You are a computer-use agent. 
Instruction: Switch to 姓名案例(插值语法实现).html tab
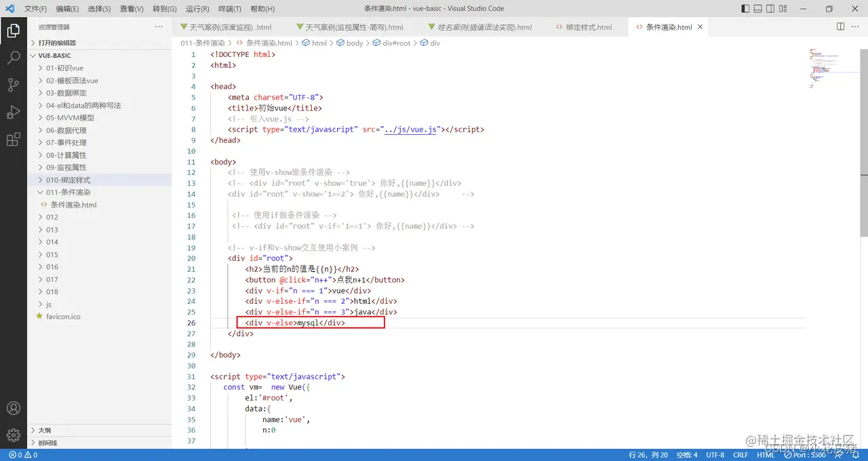485,27
